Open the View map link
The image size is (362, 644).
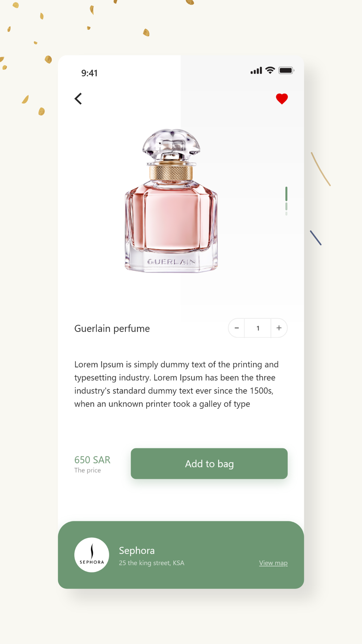click(273, 563)
